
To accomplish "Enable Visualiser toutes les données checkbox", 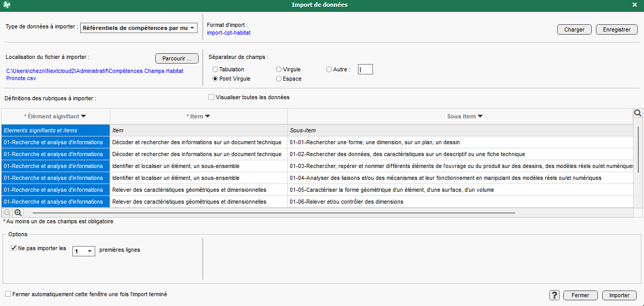I will [211, 97].
